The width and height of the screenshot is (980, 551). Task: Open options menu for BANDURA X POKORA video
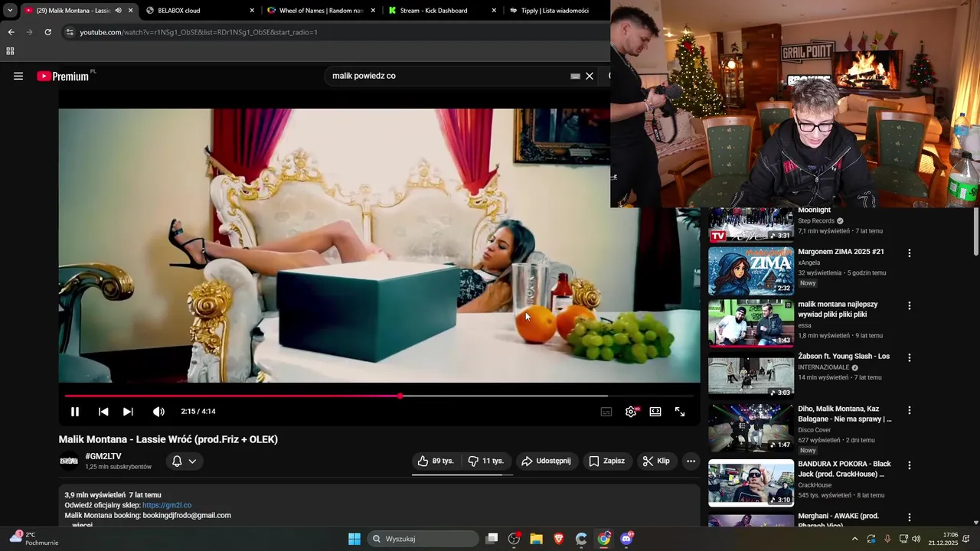[910, 465]
